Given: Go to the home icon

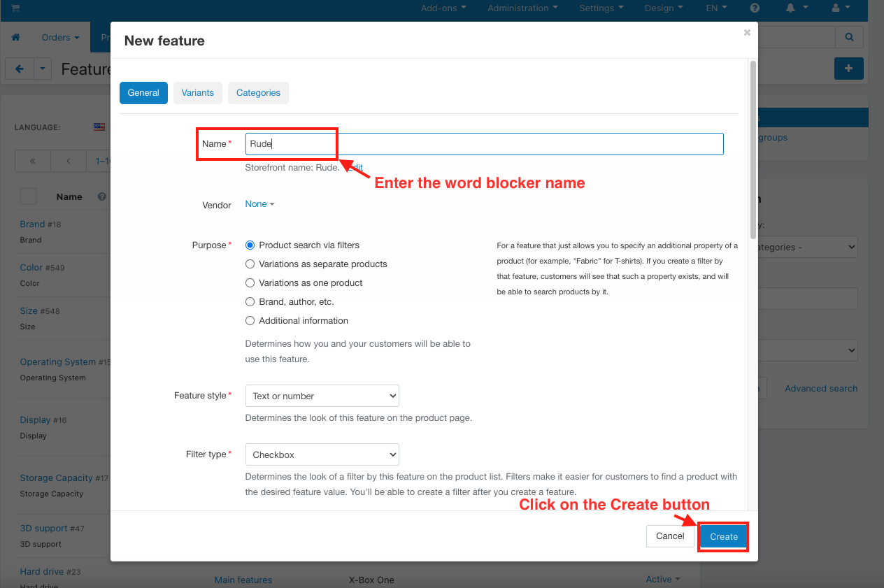Looking at the screenshot, I should (x=16, y=37).
